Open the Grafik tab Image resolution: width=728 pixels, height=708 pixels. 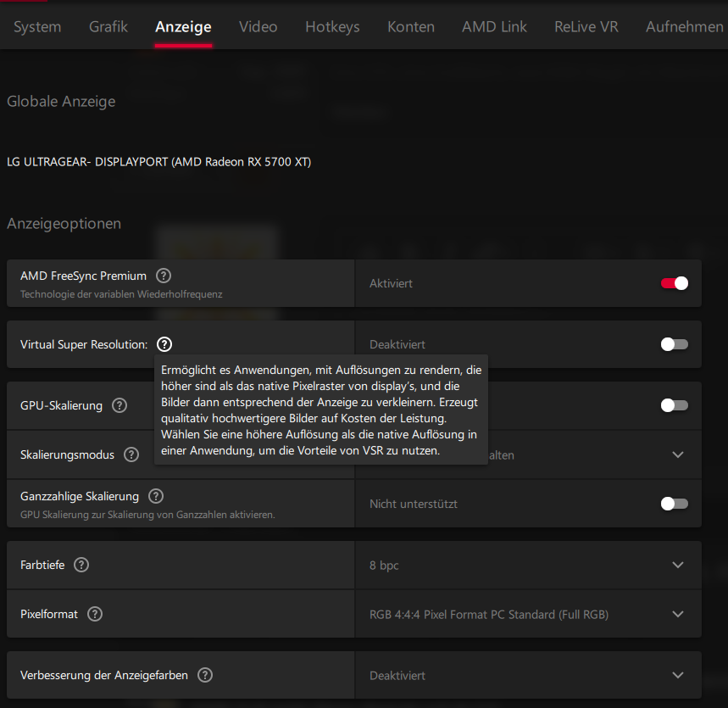(x=108, y=27)
